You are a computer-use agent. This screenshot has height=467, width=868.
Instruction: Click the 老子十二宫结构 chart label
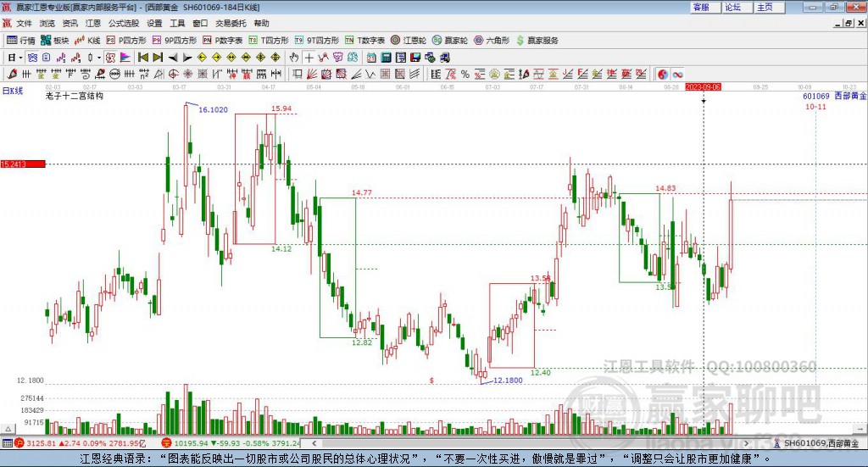coord(75,96)
